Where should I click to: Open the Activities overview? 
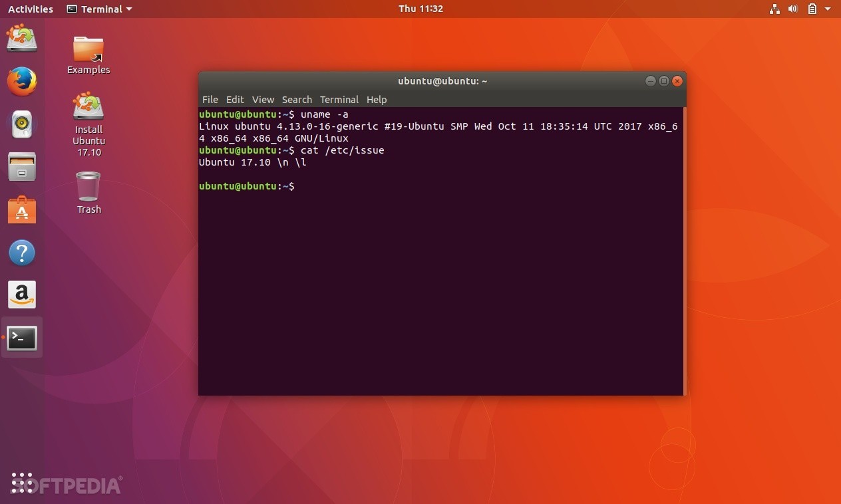click(30, 9)
